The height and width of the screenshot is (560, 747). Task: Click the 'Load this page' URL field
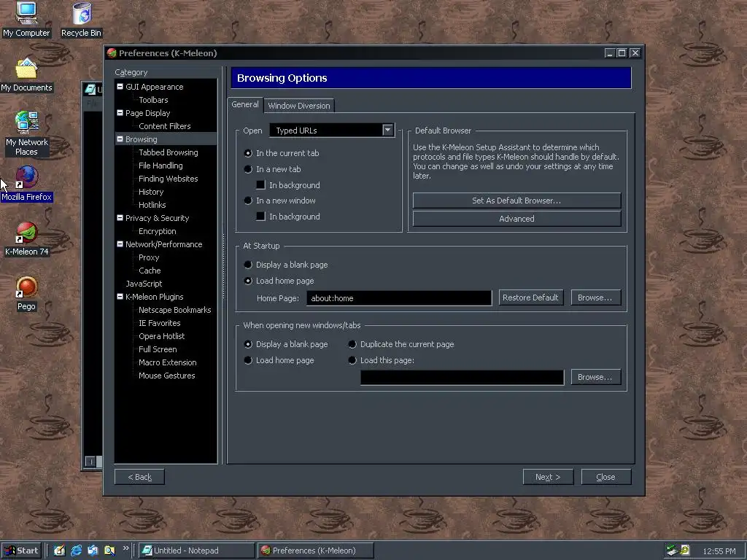pyautogui.click(x=462, y=377)
